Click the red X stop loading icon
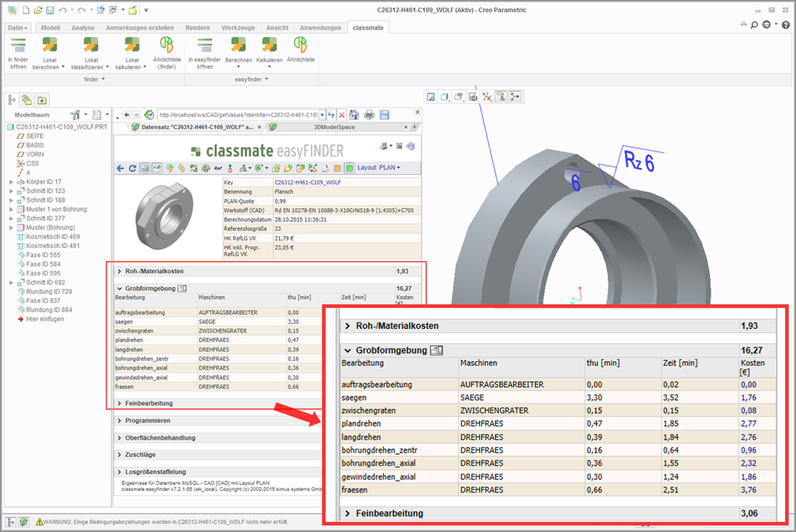 342,115
